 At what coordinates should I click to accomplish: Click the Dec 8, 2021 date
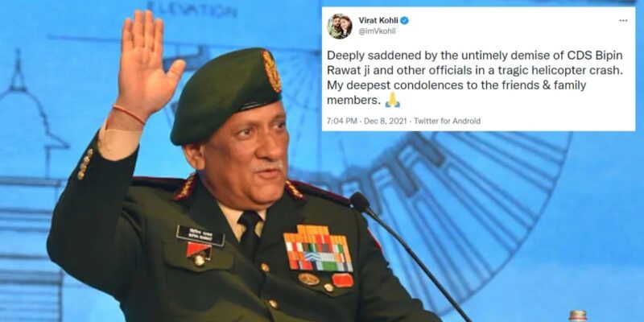(386, 121)
